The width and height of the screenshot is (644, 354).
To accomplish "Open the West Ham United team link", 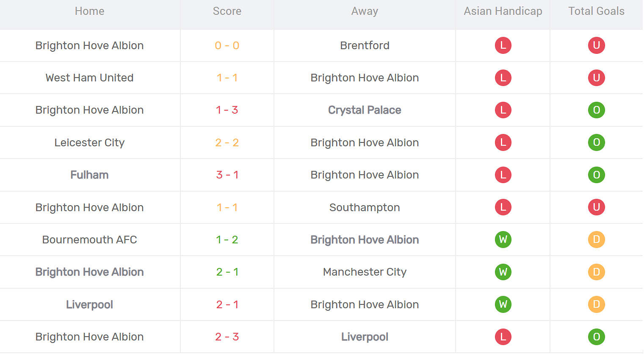I will click(x=89, y=78).
